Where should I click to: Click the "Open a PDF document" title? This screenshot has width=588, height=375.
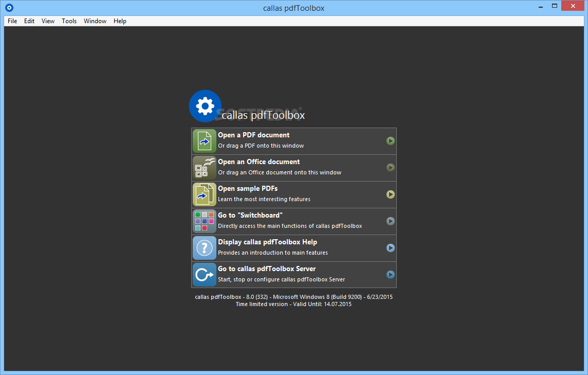point(254,135)
